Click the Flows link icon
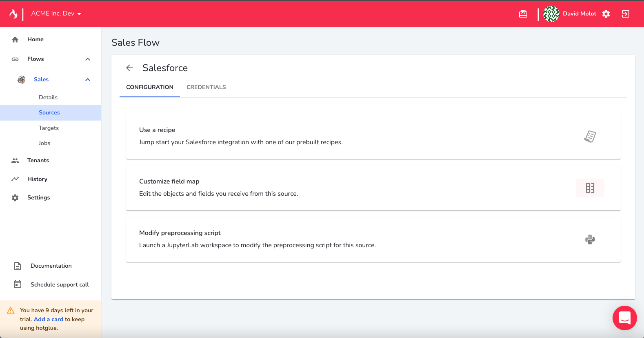 pos(15,59)
